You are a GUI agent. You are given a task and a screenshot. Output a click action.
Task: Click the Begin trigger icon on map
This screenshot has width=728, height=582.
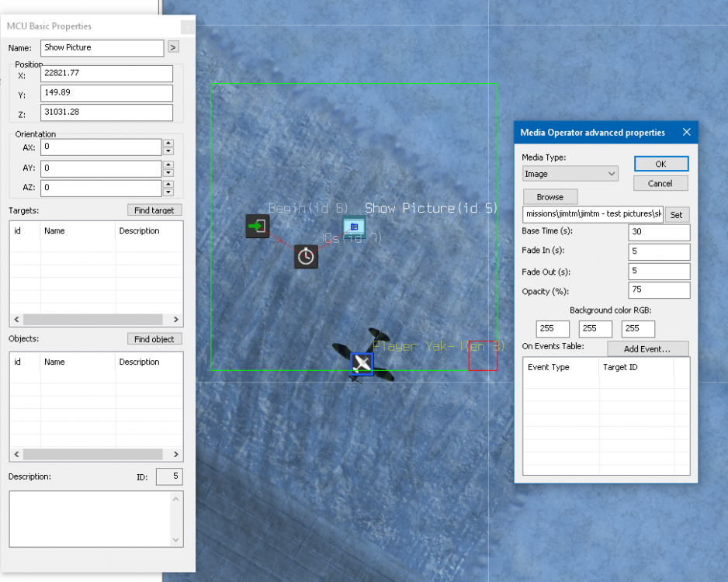coord(258,227)
